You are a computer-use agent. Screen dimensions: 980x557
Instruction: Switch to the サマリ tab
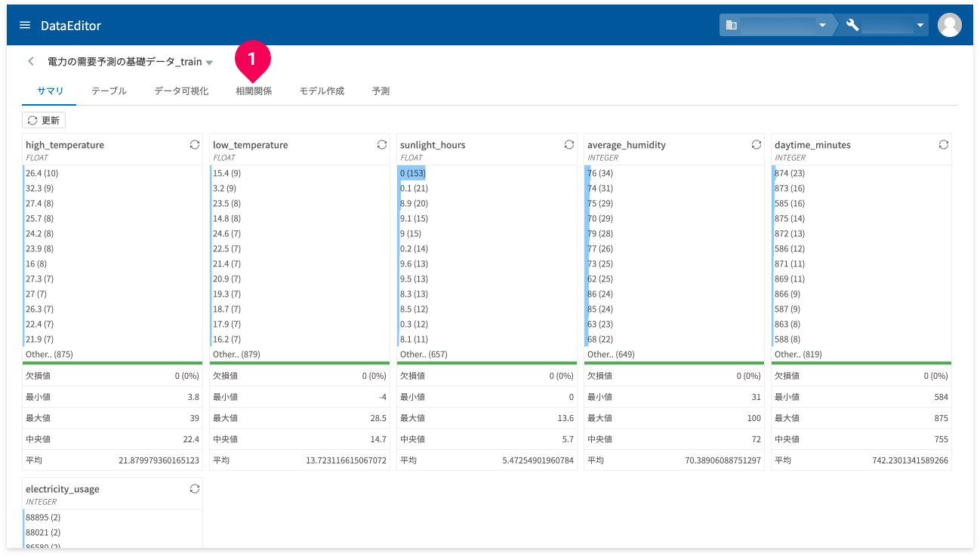point(51,91)
